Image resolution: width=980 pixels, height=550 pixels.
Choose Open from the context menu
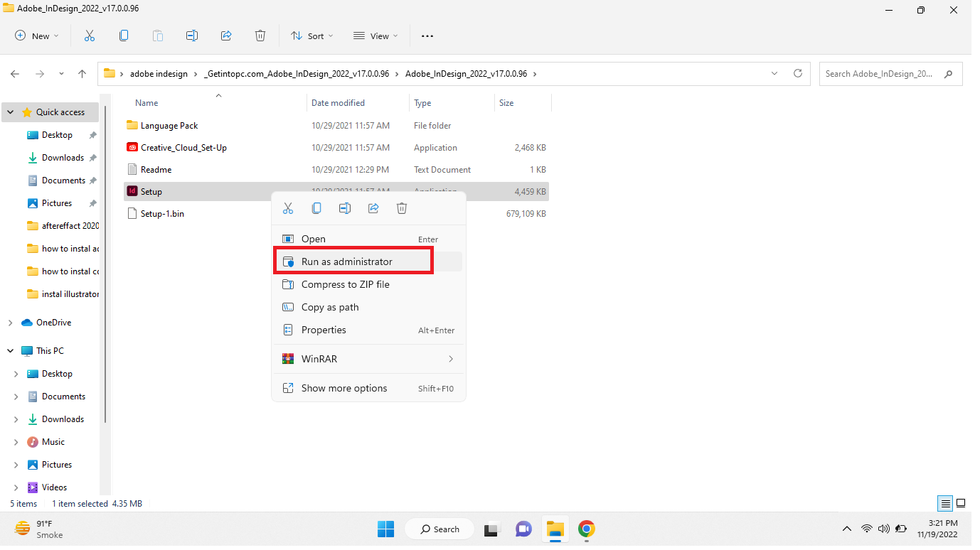[x=368, y=239]
